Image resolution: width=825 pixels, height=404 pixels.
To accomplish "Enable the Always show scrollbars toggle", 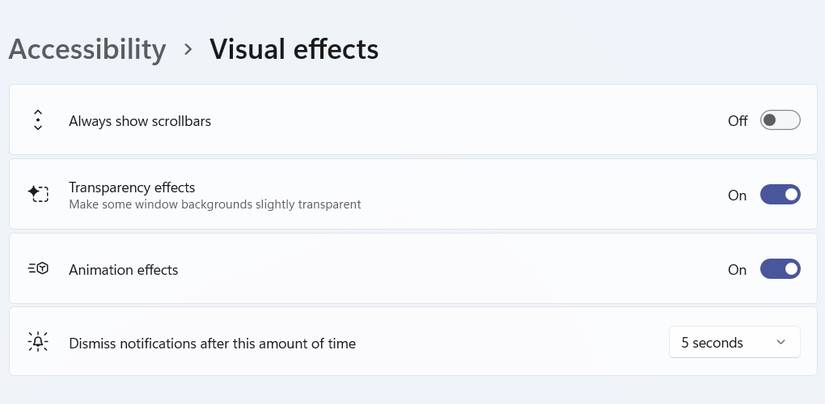I will coord(780,121).
